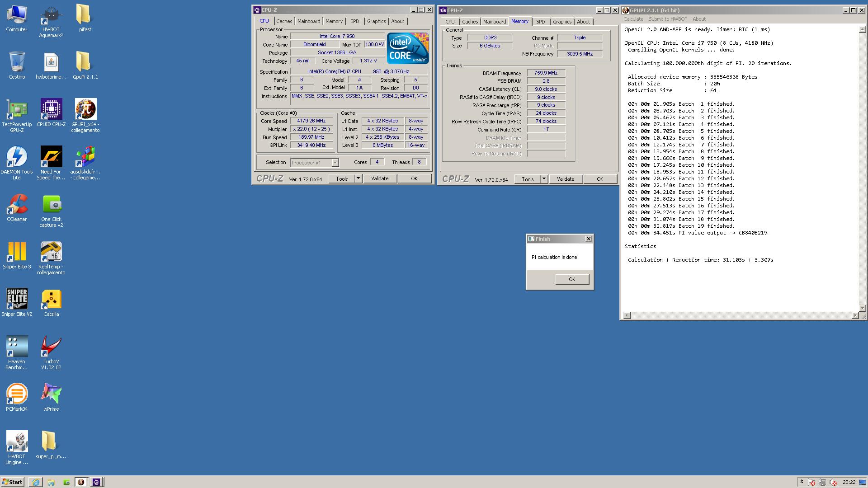Switch to Caches tab in left CPU-Z
The width and height of the screenshot is (868, 488).
pyautogui.click(x=284, y=21)
